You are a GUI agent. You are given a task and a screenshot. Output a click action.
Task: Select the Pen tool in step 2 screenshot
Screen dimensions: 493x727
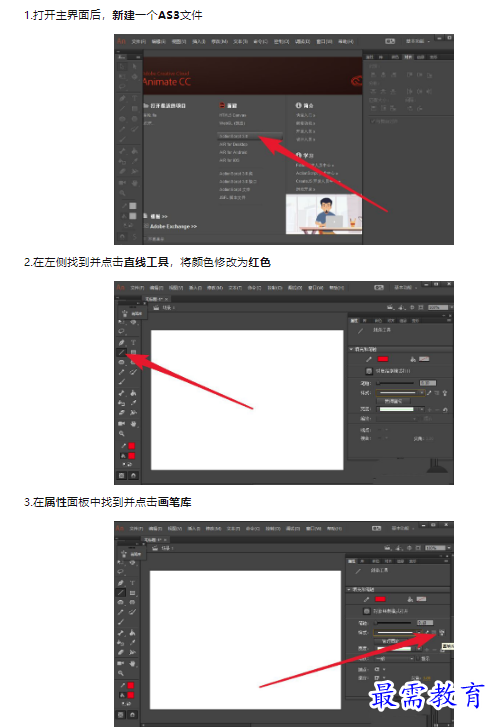[122, 342]
